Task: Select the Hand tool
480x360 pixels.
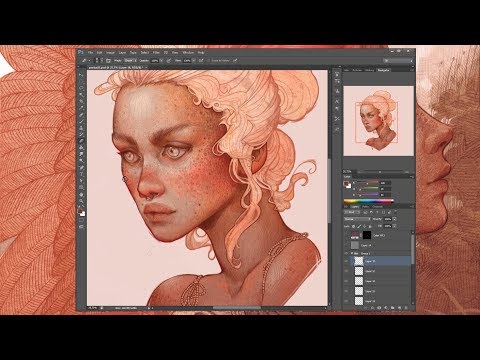Action: click(81, 194)
